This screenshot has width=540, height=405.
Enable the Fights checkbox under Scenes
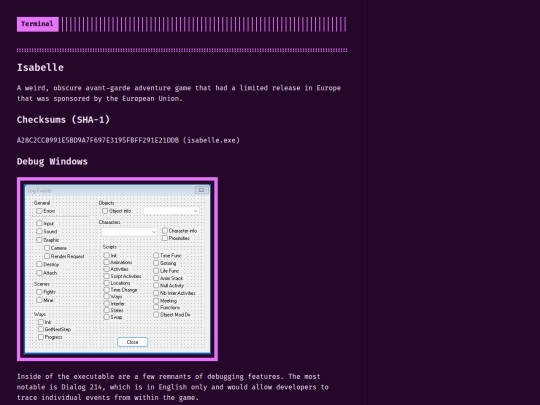pos(39,292)
